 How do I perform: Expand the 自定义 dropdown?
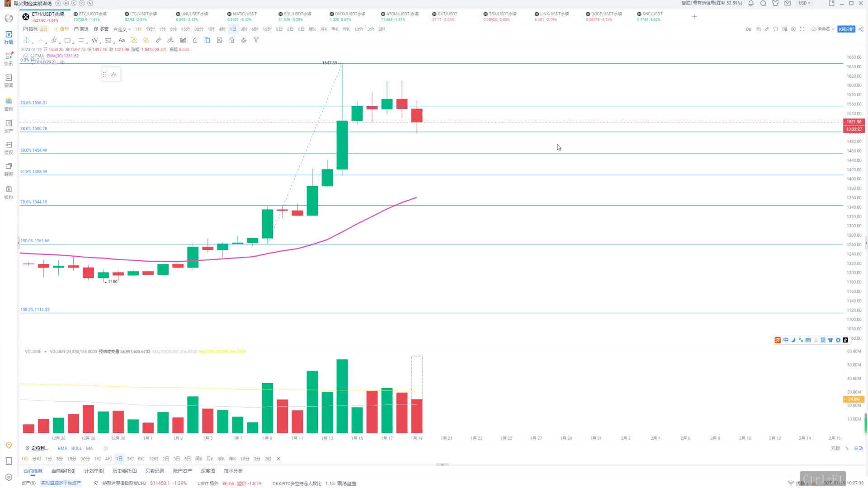click(x=122, y=29)
